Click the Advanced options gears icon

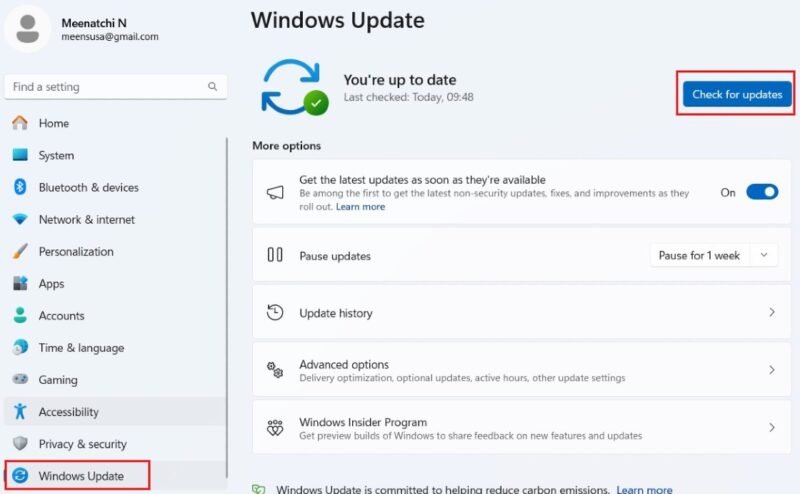click(275, 369)
